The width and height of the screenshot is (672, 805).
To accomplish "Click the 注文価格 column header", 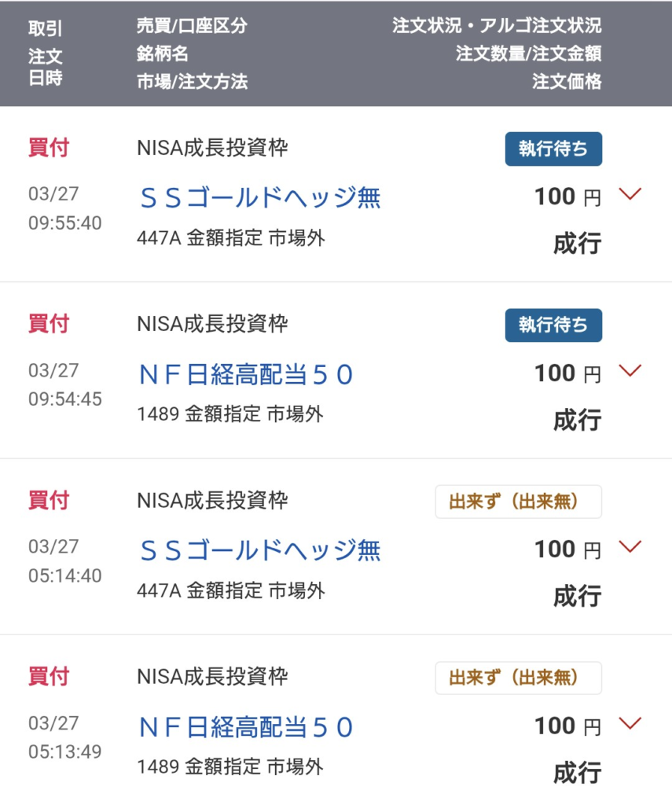I will (567, 81).
